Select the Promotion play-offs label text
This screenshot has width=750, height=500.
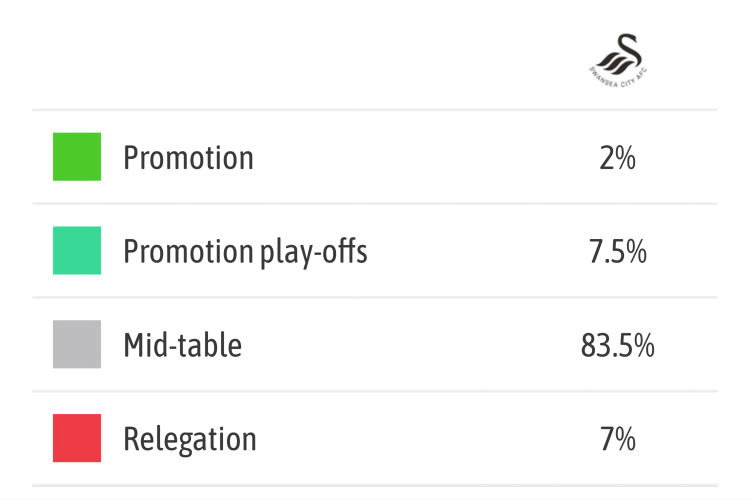245,252
